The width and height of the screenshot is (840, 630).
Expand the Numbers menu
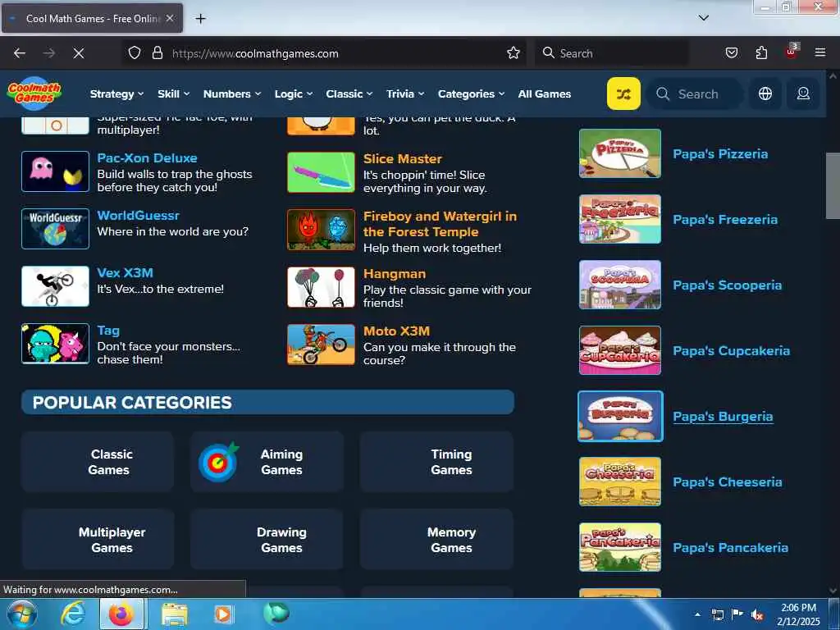pyautogui.click(x=232, y=94)
